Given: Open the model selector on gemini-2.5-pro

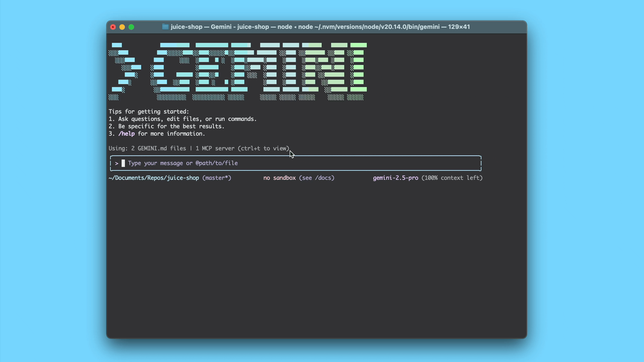Looking at the screenshot, I should point(395,178).
